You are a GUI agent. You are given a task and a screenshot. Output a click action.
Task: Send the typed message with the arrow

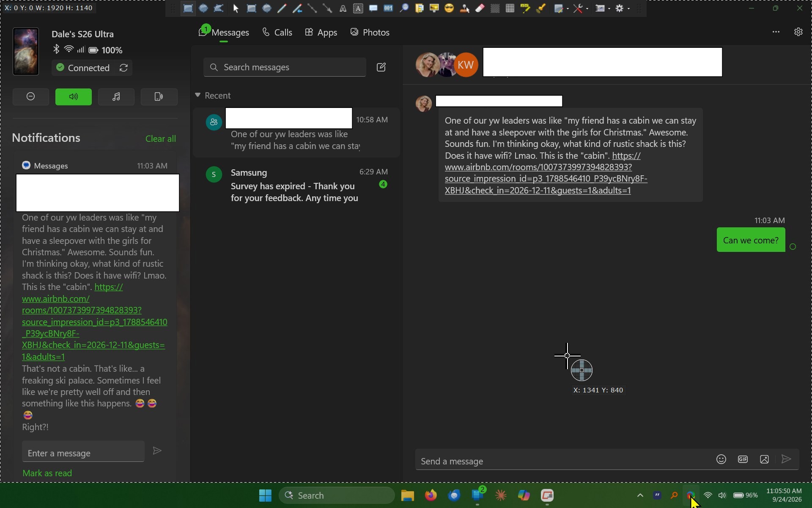coord(786,459)
